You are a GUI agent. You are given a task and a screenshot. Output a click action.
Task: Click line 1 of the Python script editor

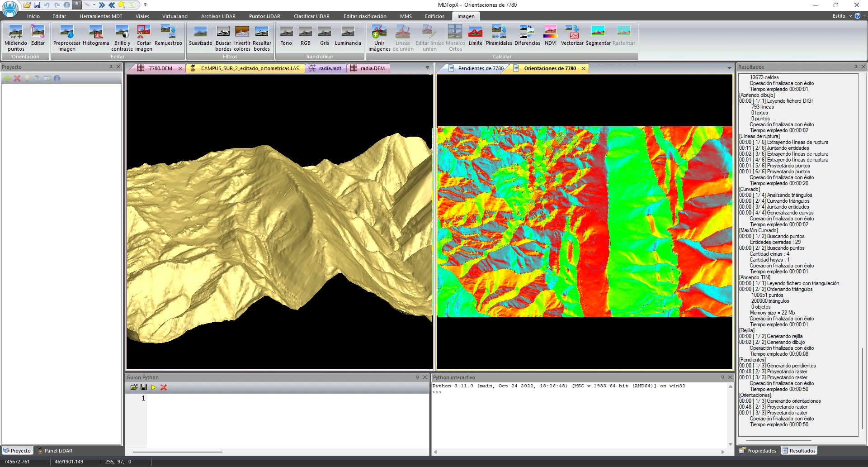click(288, 398)
